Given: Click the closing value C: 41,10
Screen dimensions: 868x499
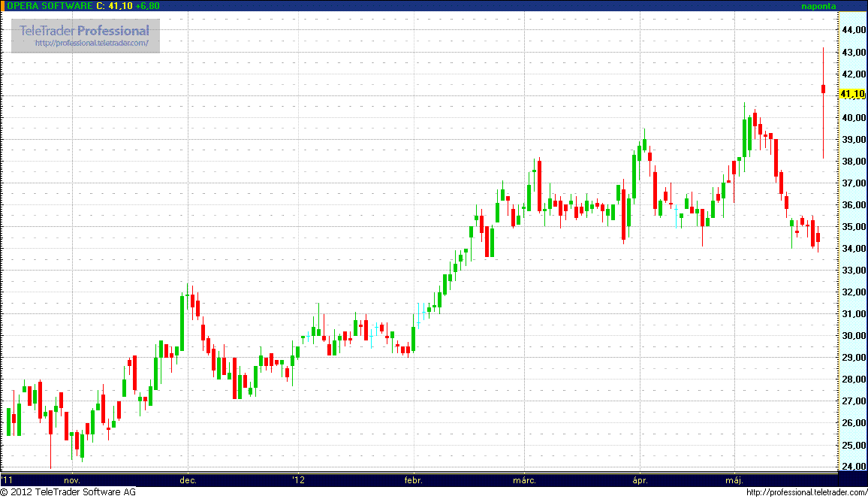Looking at the screenshot, I should point(114,6).
